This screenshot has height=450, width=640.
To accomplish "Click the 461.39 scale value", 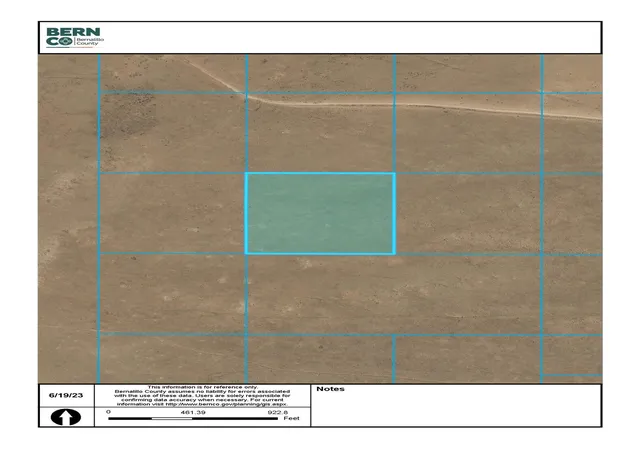I will coord(193,412).
